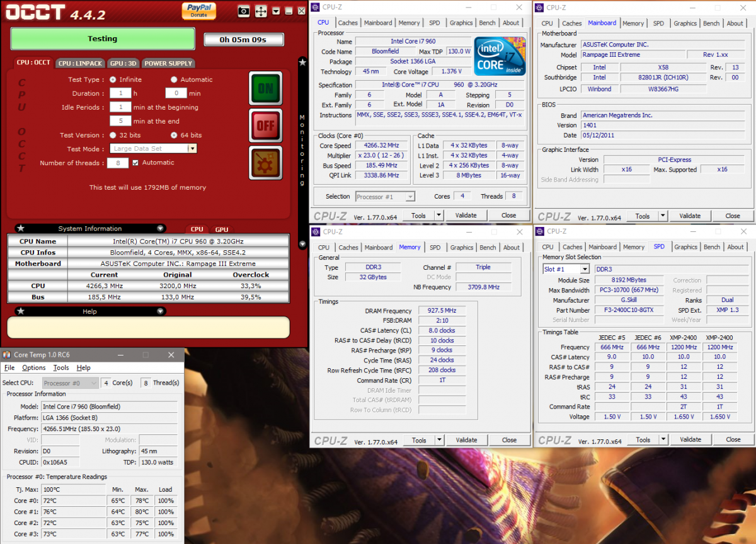Screen dimensions: 756x544
Task: Open the About tab in the CPU-Z processor window
Action: pos(511,23)
